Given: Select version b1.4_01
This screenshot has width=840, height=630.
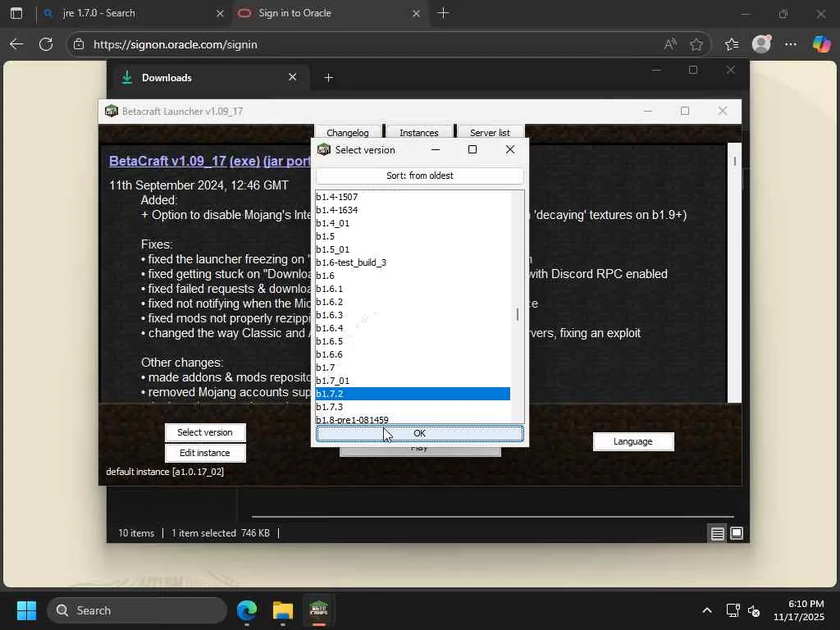Looking at the screenshot, I should (x=413, y=223).
